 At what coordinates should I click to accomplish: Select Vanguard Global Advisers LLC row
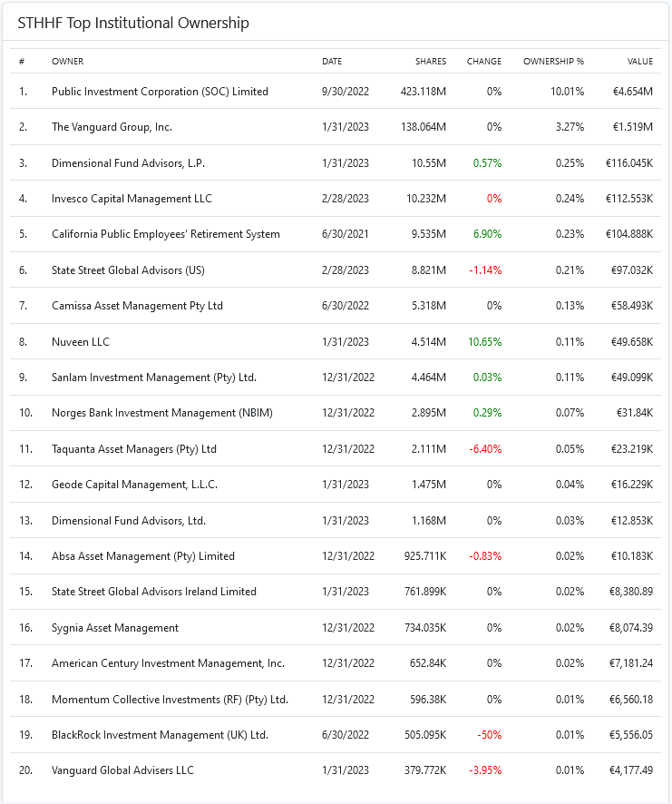pyautogui.click(x=122, y=770)
